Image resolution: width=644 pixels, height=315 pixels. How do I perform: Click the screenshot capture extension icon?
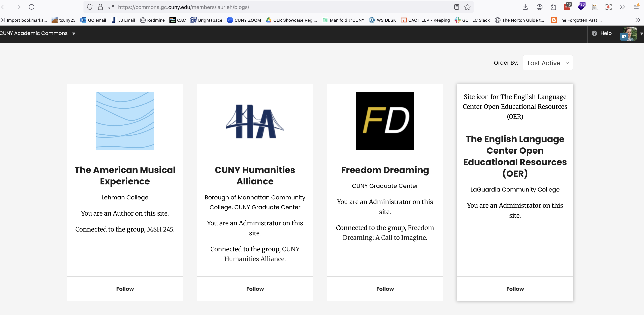[x=608, y=7]
